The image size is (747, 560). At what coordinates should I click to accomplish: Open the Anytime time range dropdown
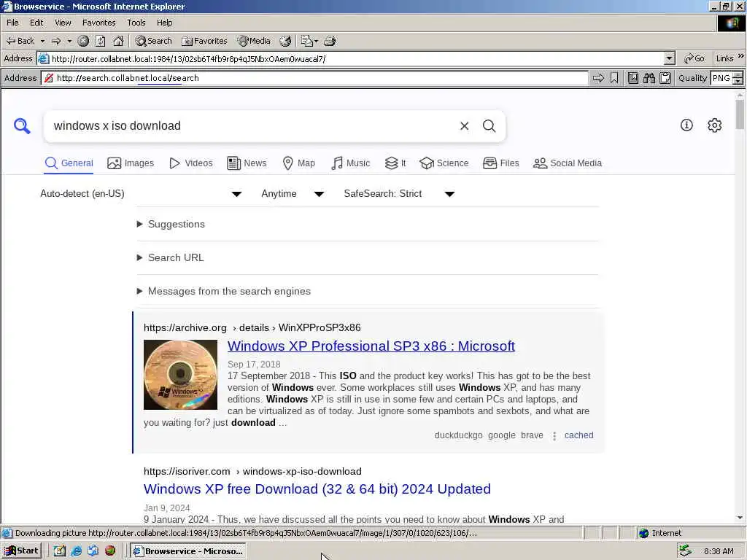293,194
